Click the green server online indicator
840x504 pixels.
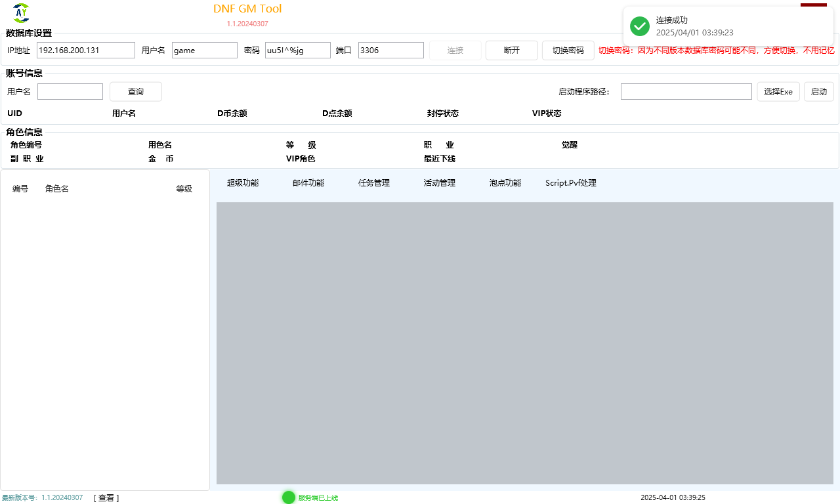point(289,497)
